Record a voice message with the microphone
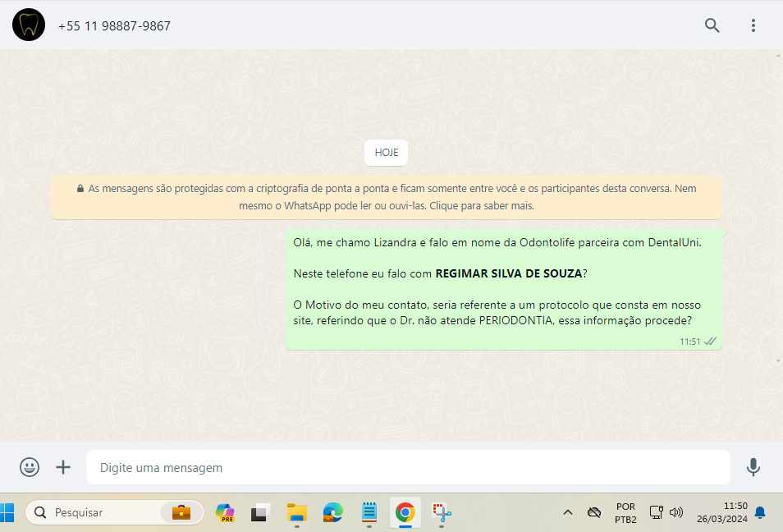This screenshot has height=532, width=783. click(x=753, y=468)
